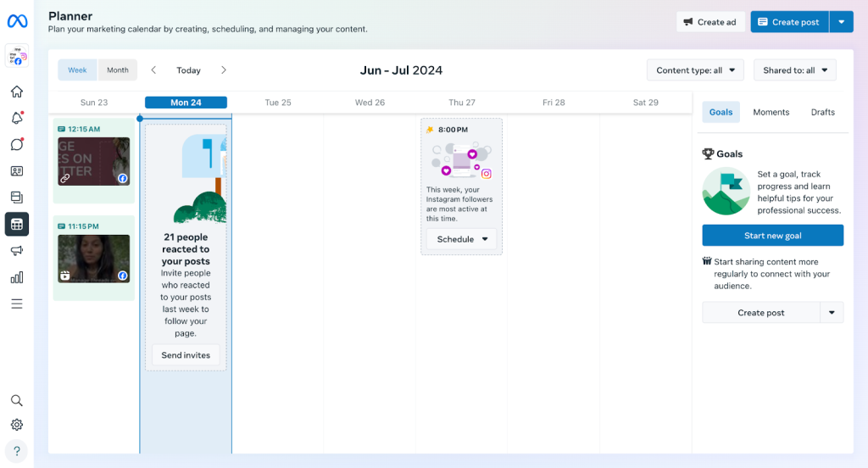868x468 pixels.
Task: Switch to the Drafts tab
Action: [x=822, y=112]
